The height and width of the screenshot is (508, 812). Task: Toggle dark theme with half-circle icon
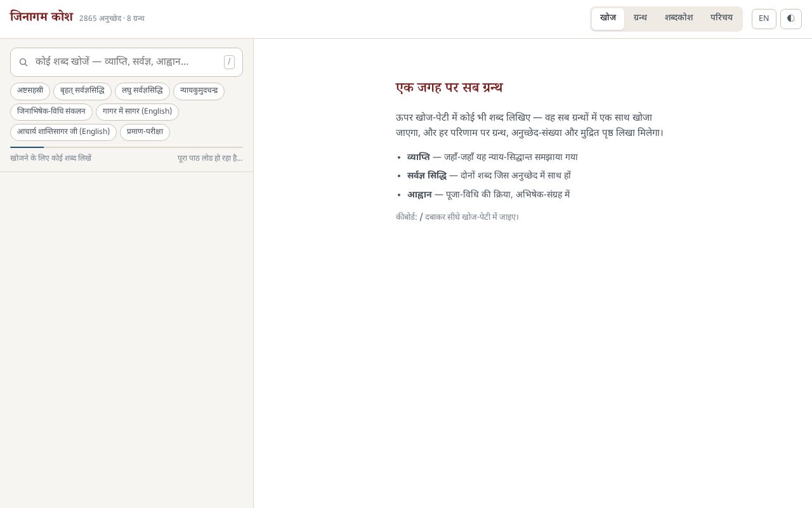(791, 18)
